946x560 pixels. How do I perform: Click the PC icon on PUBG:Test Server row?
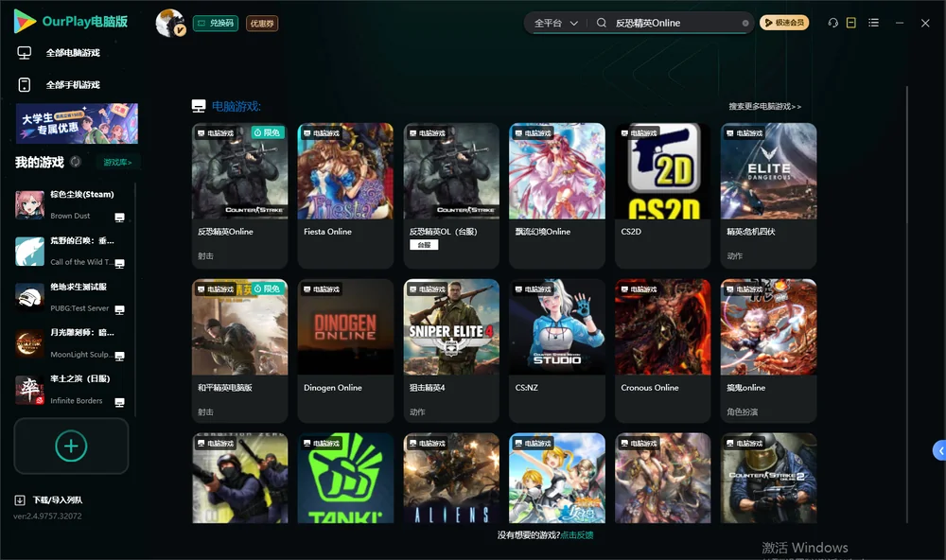119,309
